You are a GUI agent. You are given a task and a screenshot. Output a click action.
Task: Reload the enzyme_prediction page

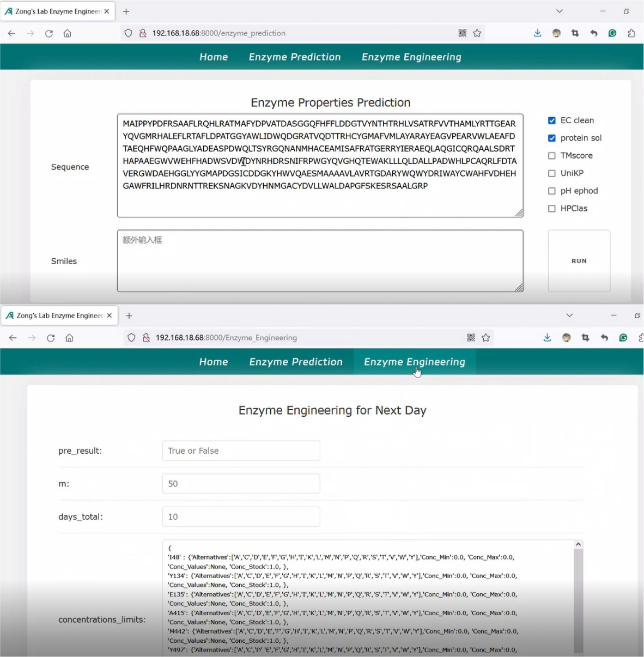point(49,33)
